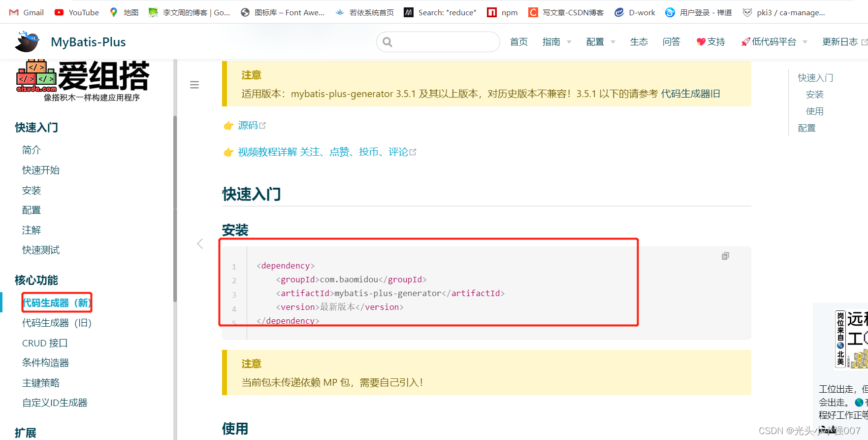Expand the 配置 navbar dropdown
The height and width of the screenshot is (440, 868).
(x=601, y=42)
